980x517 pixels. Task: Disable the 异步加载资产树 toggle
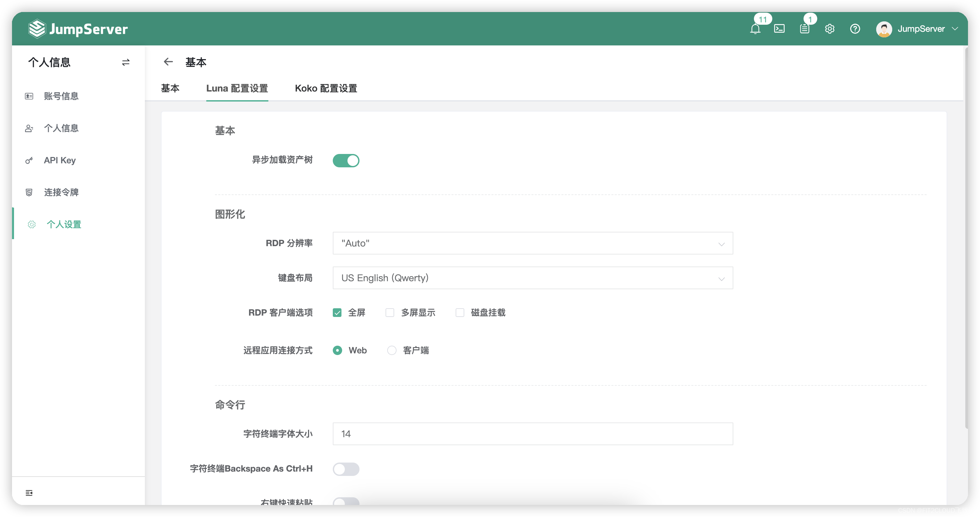pos(346,160)
